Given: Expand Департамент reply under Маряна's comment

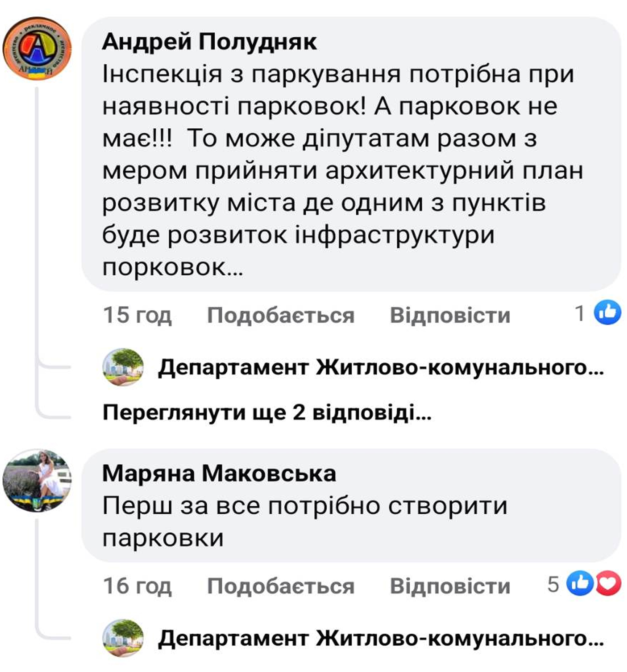Looking at the screenshot, I should click(381, 638).
